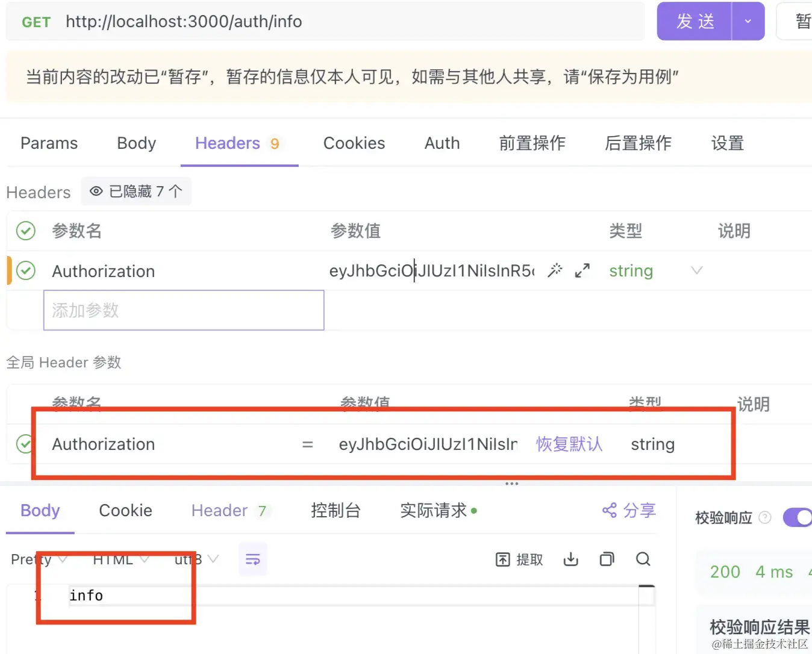Click the magic wand icon in Authorization value
The height and width of the screenshot is (654, 812).
555,270
